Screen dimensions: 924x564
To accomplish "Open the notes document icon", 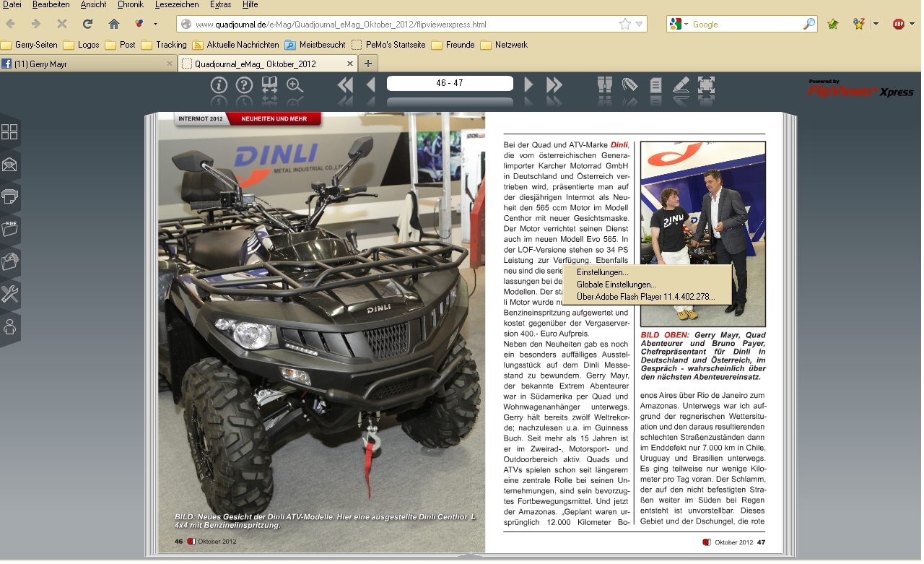I will 655,85.
